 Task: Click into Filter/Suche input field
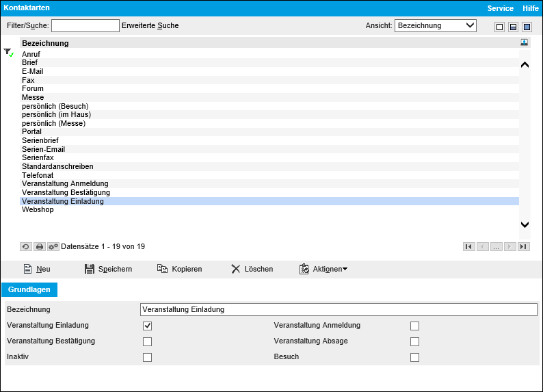pyautogui.click(x=85, y=25)
